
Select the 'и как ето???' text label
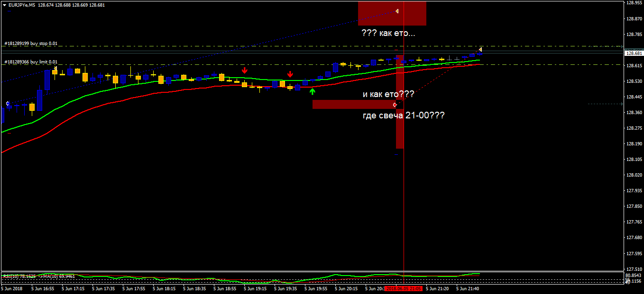pyautogui.click(x=388, y=94)
